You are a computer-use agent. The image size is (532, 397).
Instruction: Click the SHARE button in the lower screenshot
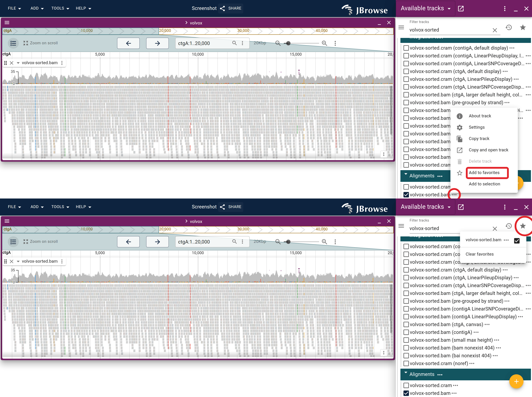point(231,207)
